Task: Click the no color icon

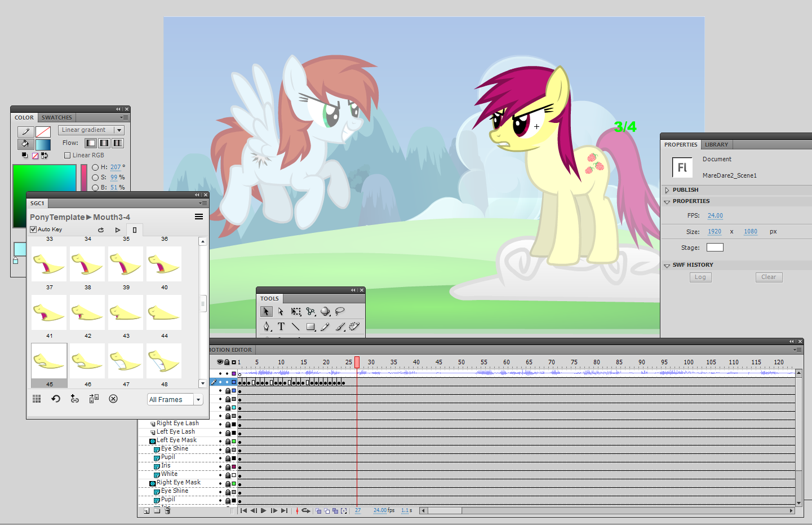Action: pyautogui.click(x=35, y=156)
